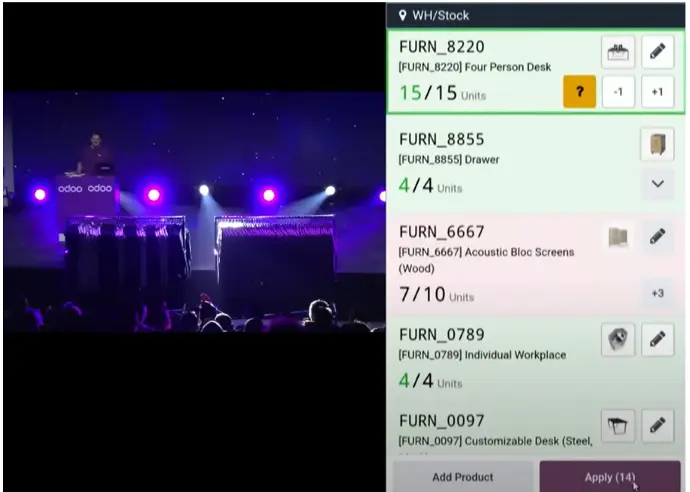The image size is (690, 492).
Task: Edit the FURN_0789 Individual Workplace line
Action: pyautogui.click(x=657, y=339)
